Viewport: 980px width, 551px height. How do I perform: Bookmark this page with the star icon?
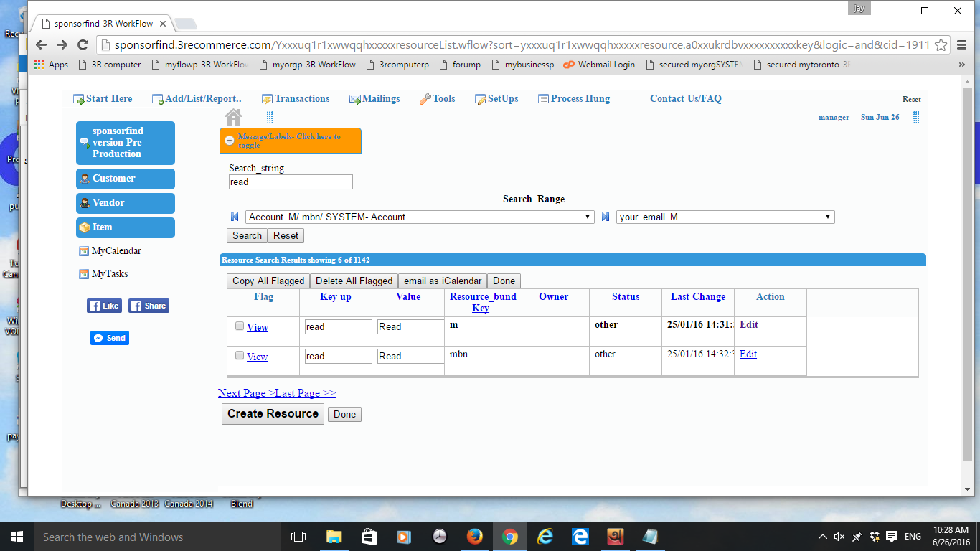[x=941, y=44]
